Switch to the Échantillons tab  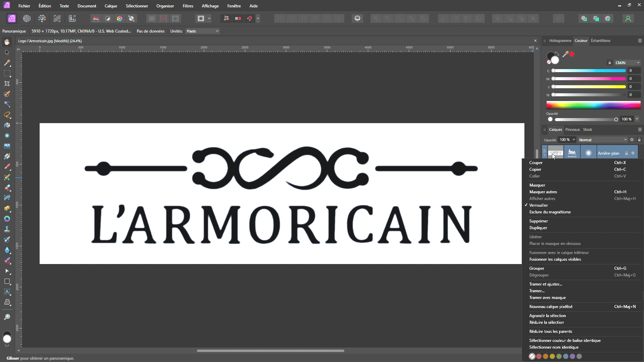[600, 41]
